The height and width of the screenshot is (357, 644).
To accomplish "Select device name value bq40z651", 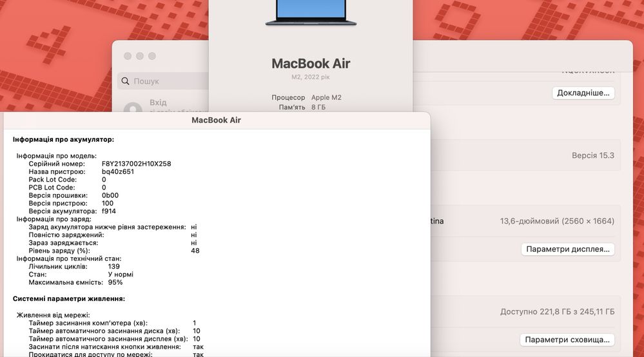I will (118, 171).
